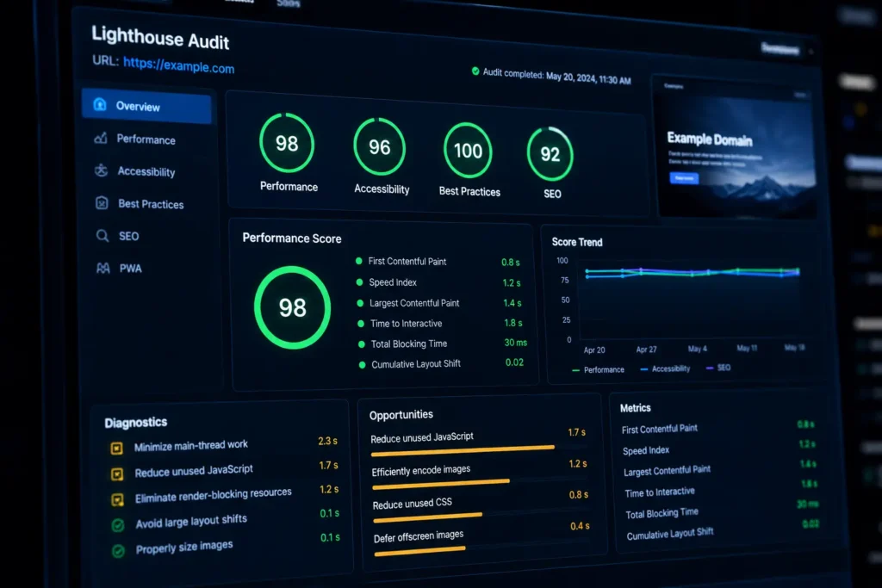Click the Efficiently encode images savings bar
The image size is (882, 588).
tap(440, 484)
